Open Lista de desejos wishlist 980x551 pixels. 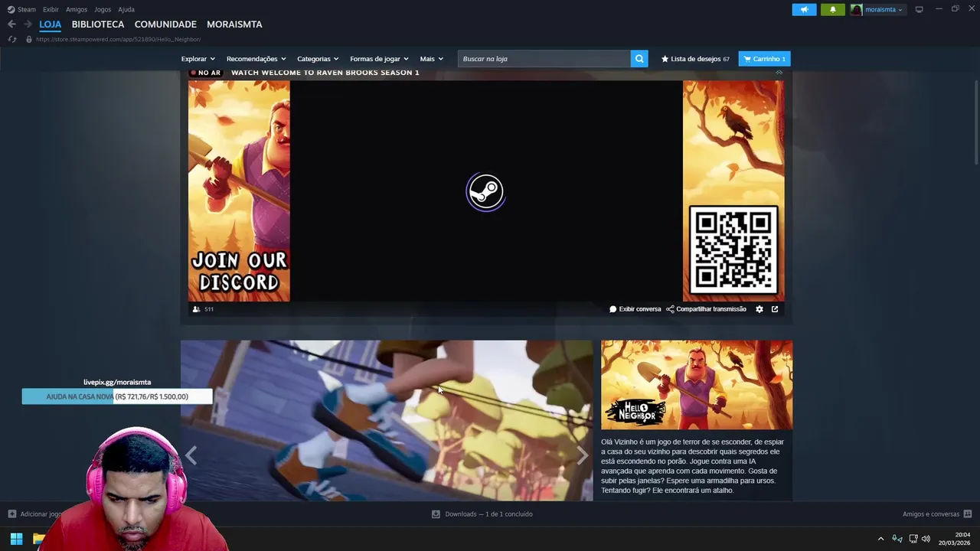point(695,59)
